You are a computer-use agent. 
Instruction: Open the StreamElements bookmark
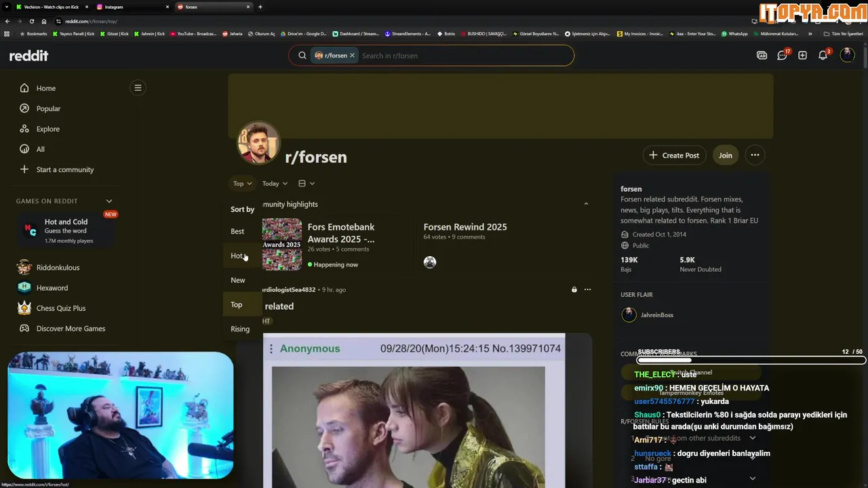click(x=408, y=33)
